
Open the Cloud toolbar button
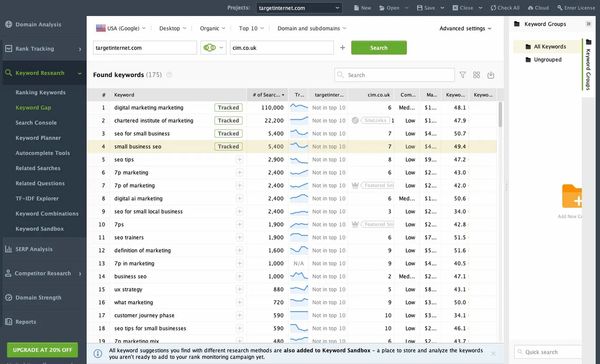coord(538,8)
